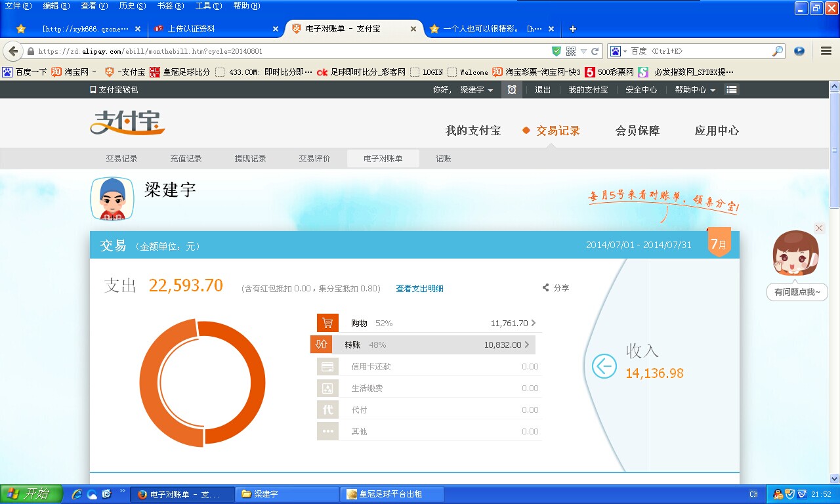This screenshot has height=504, width=840.
Task: Open 交易评价 sub-tab
Action: (314, 159)
